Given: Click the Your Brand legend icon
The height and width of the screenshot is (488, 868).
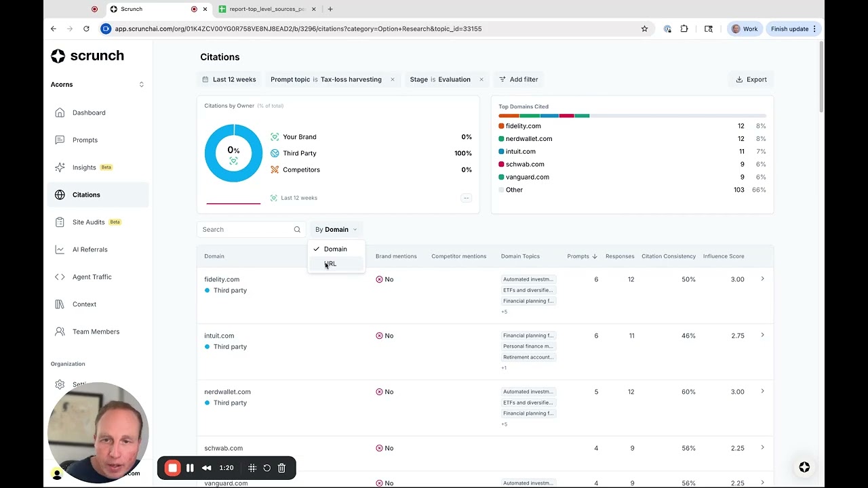Looking at the screenshot, I should click(x=275, y=137).
